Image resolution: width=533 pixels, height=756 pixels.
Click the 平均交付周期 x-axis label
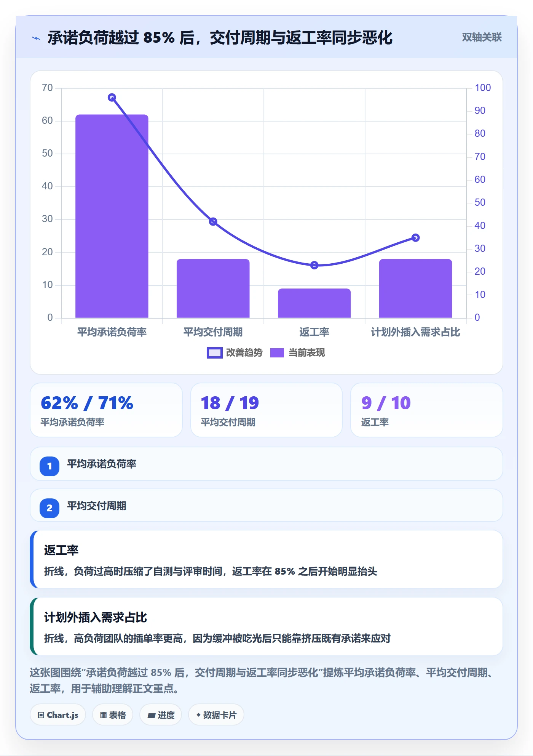point(213,332)
